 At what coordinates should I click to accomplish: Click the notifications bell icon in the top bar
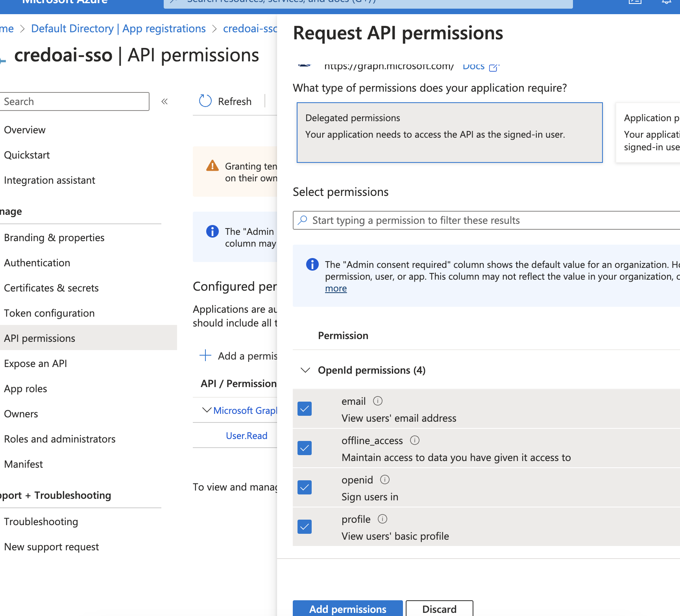(x=666, y=2)
